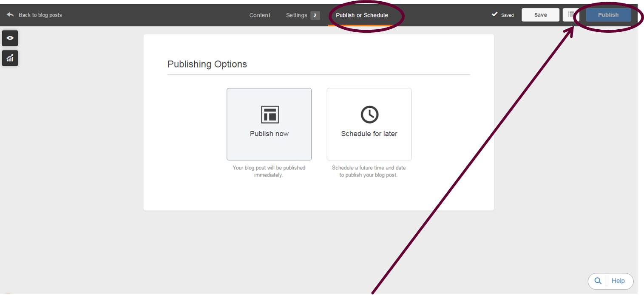Open the growth chart optimization icon

[x=10, y=58]
